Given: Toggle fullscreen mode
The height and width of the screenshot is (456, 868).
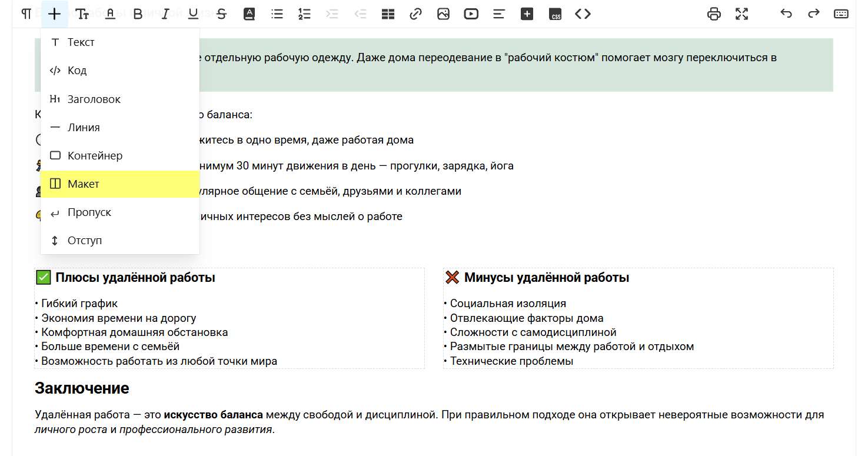Looking at the screenshot, I should [741, 14].
